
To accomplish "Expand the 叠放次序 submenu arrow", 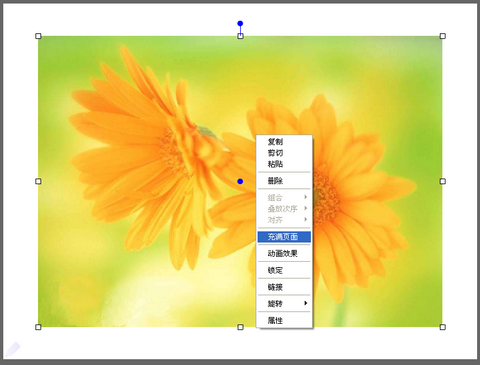I will tap(305, 208).
